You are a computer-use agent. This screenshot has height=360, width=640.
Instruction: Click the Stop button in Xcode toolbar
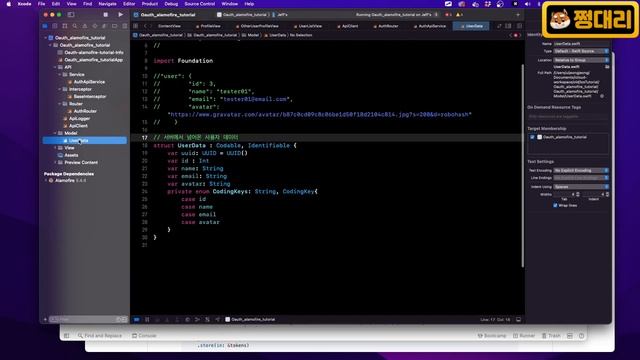pos(105,15)
